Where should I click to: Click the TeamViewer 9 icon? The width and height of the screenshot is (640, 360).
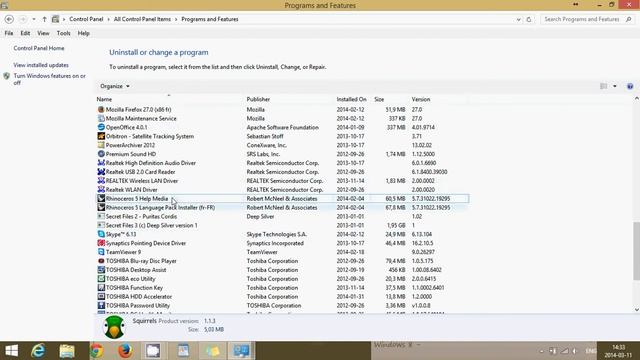101,252
